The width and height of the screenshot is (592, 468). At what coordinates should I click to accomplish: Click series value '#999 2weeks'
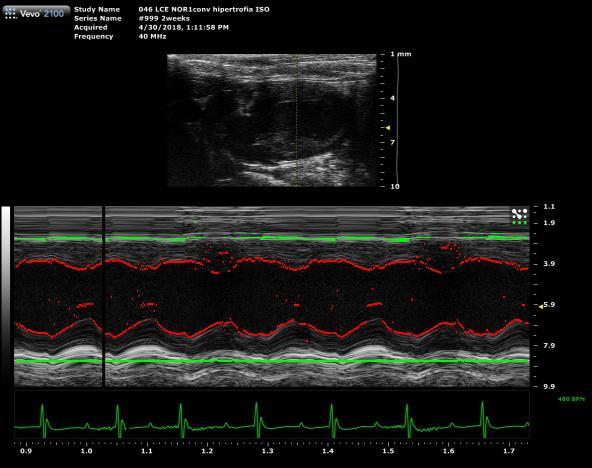[164, 18]
